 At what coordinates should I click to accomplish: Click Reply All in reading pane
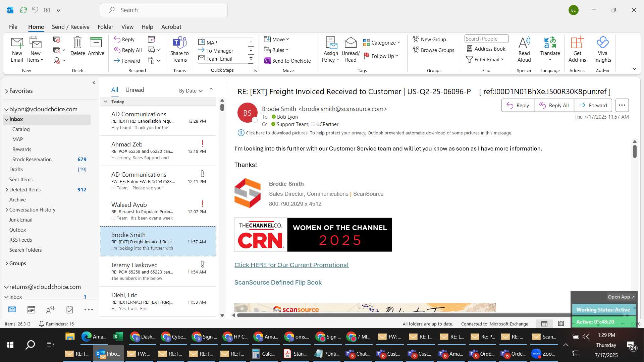[x=554, y=105]
